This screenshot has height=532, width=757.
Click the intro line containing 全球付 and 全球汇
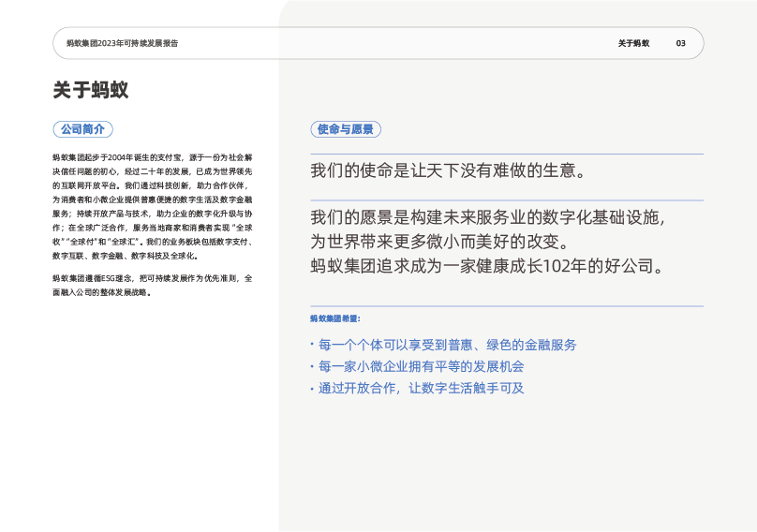152,242
